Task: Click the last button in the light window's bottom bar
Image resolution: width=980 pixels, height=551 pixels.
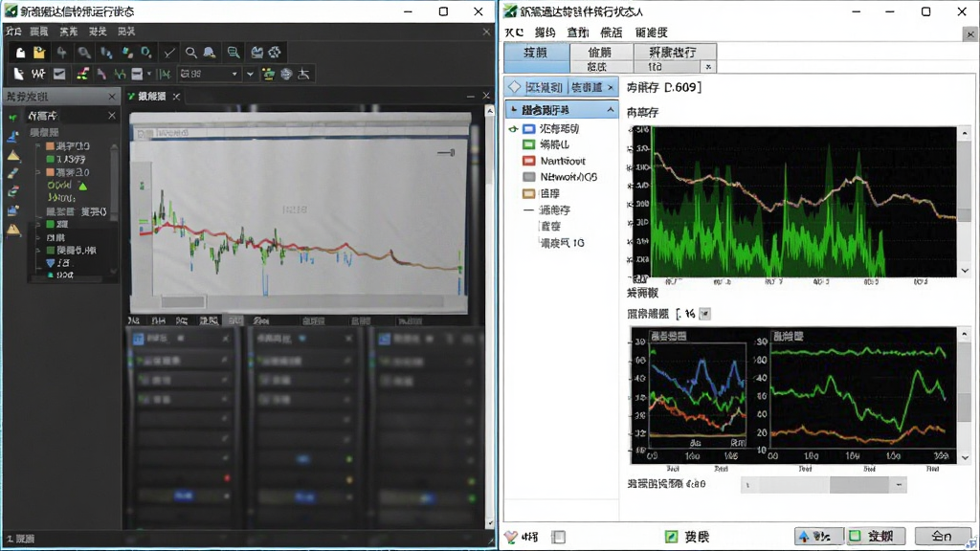Action: pos(943,536)
